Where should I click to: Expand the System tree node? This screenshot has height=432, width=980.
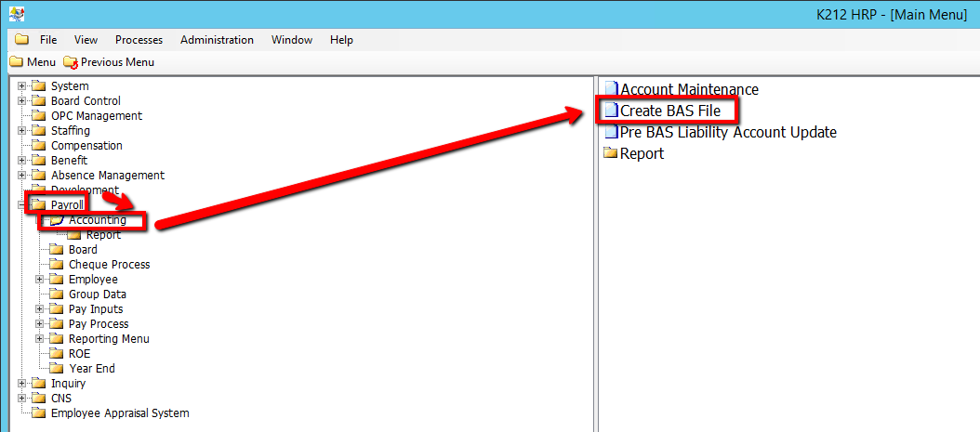22,86
